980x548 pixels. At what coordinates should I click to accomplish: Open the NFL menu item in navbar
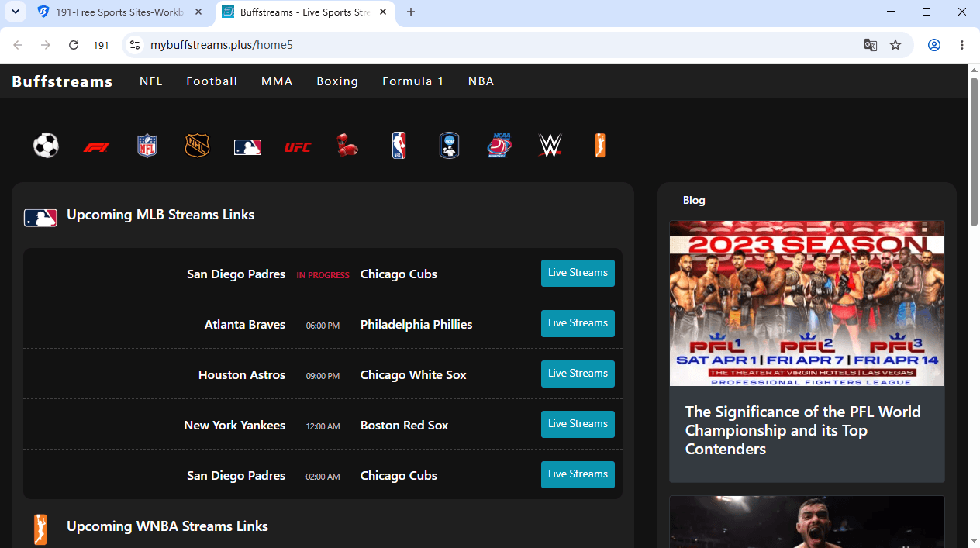(x=151, y=81)
